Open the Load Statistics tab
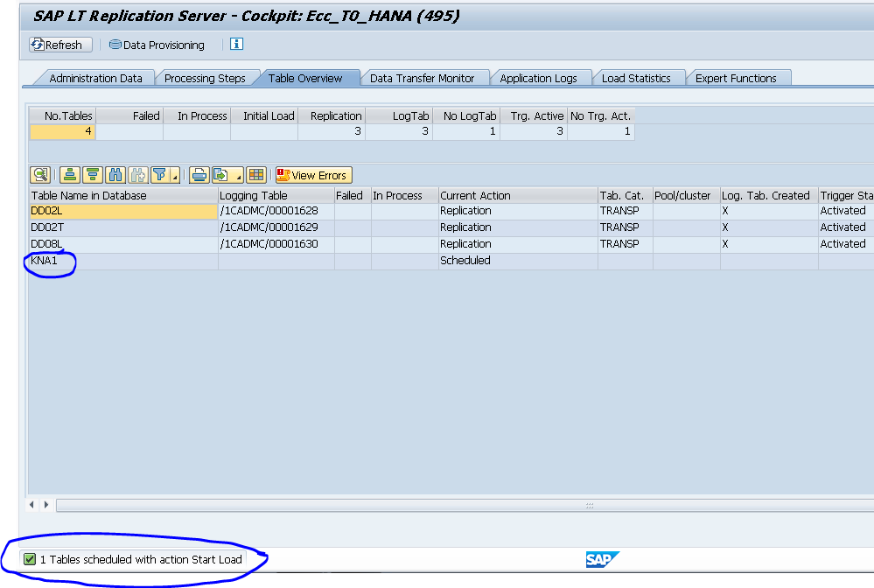Viewport: 874px width, 588px height. 640,78
